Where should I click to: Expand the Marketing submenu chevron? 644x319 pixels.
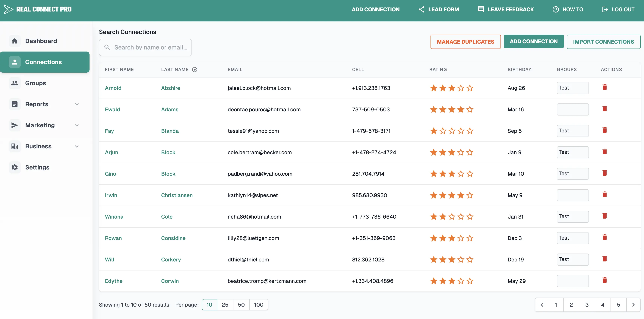pyautogui.click(x=77, y=125)
